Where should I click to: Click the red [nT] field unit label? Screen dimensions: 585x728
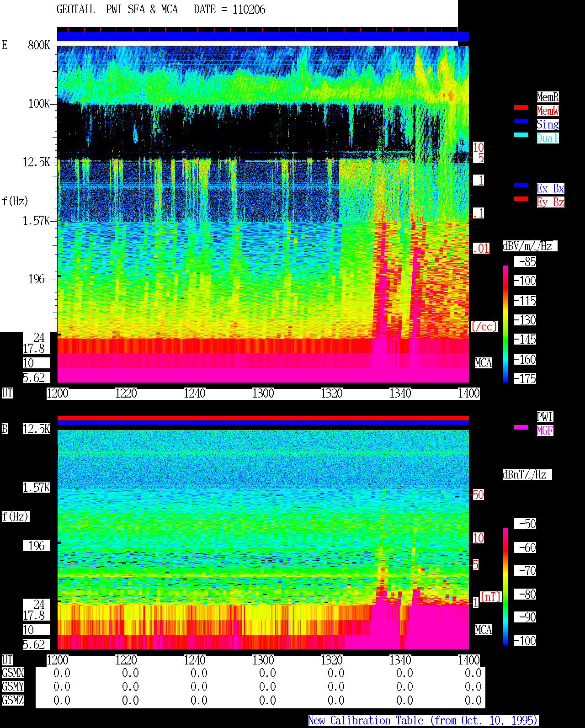[x=491, y=597]
